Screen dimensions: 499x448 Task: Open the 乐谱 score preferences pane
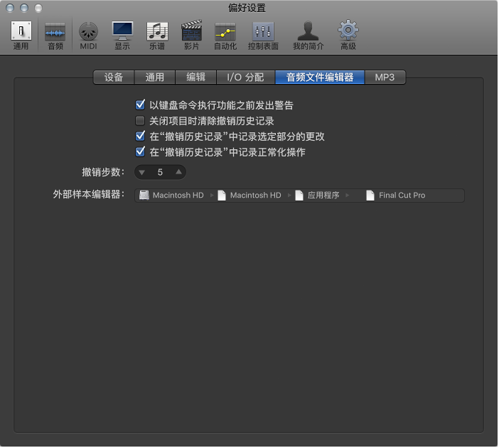pyautogui.click(x=157, y=35)
